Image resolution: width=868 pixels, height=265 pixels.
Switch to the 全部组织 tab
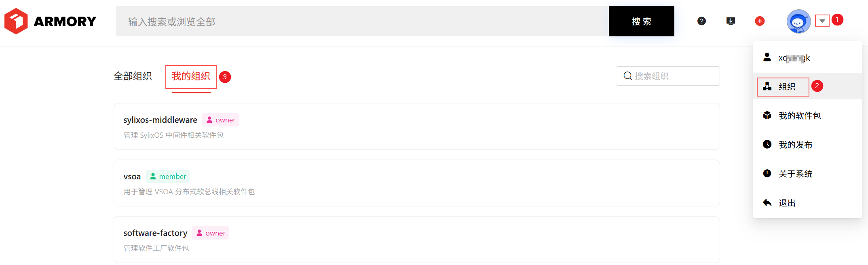[133, 76]
